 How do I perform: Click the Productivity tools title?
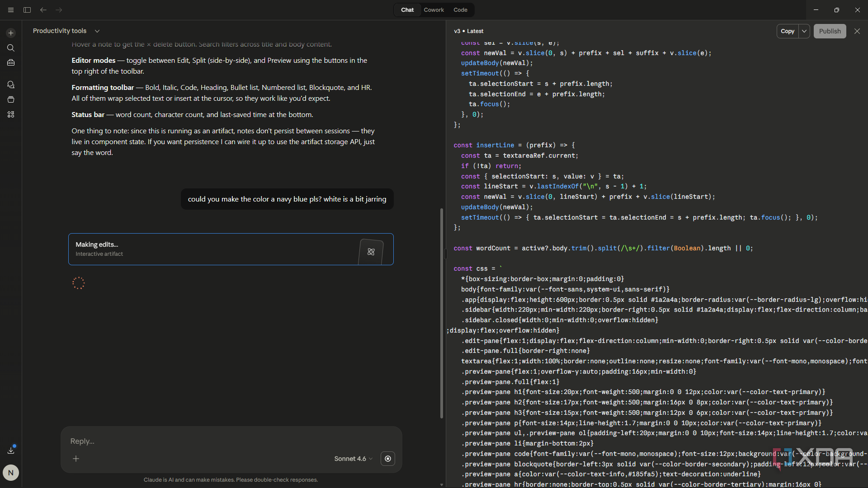[x=60, y=31]
